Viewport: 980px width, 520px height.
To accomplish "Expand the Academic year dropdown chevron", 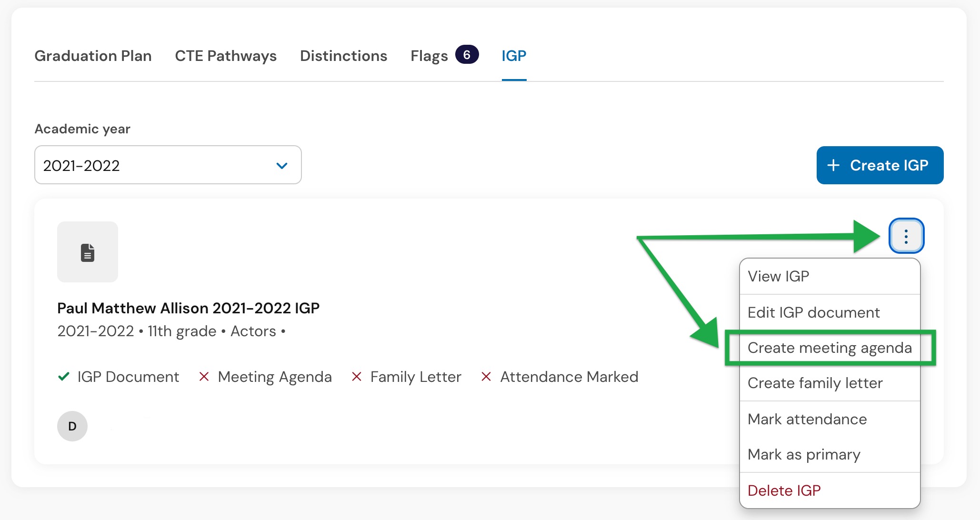I will tap(282, 166).
